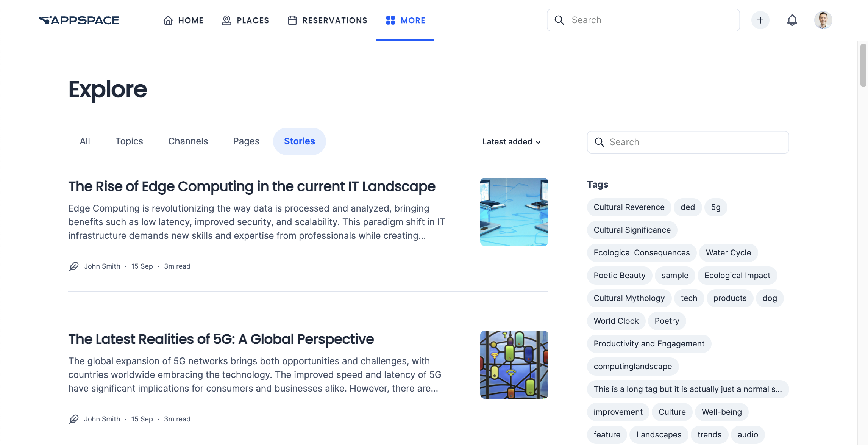The width and height of the screenshot is (868, 445).
Task: Select the Ecological Consequences tag
Action: (x=642, y=253)
